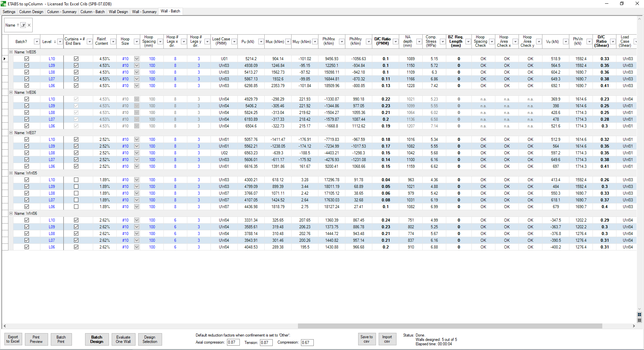
Task: Click the horizontal scrollbar thumb
Action: [450, 326]
